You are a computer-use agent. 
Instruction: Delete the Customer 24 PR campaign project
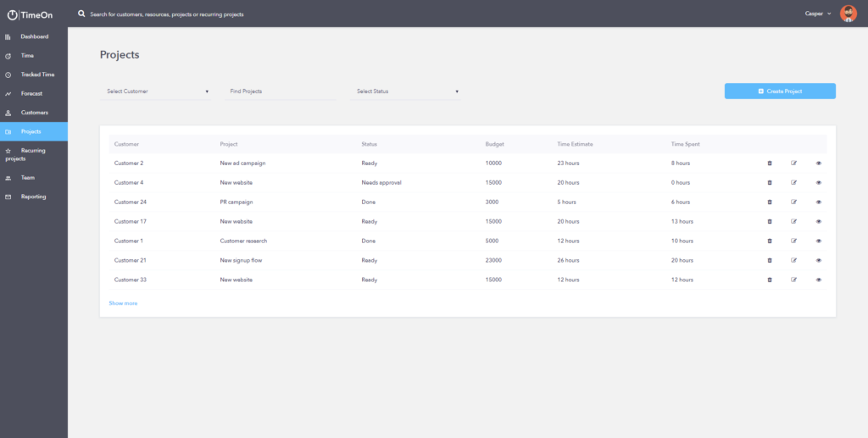(x=770, y=202)
